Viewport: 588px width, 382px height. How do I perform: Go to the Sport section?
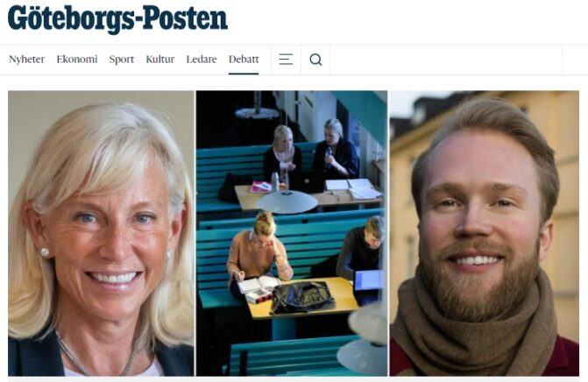coord(122,60)
